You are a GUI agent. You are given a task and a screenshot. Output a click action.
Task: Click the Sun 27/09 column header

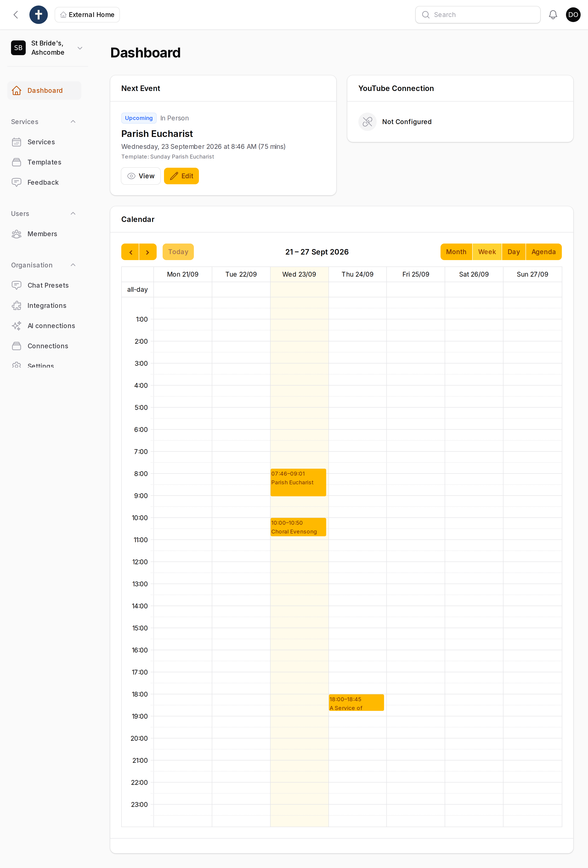click(x=532, y=274)
